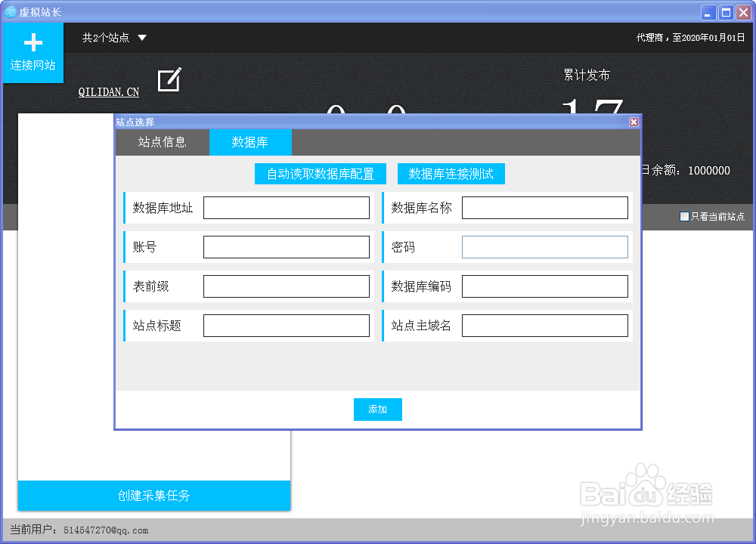
Task: Click the 虚拟站长 app icon in title bar
Action: pyautogui.click(x=10, y=12)
